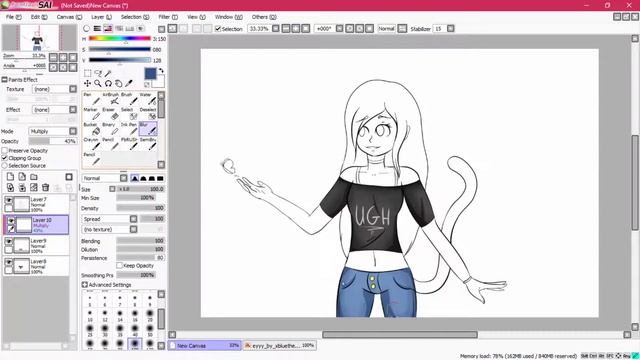Open the Layer menu
Image resolution: width=640 pixels, height=360 pixels.
[101, 17]
